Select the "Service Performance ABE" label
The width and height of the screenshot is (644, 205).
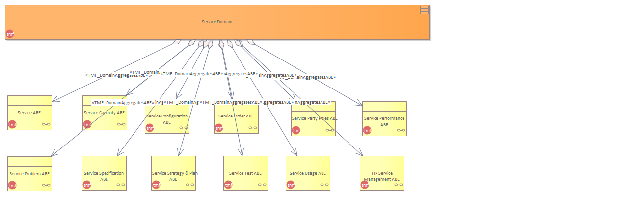click(x=384, y=121)
